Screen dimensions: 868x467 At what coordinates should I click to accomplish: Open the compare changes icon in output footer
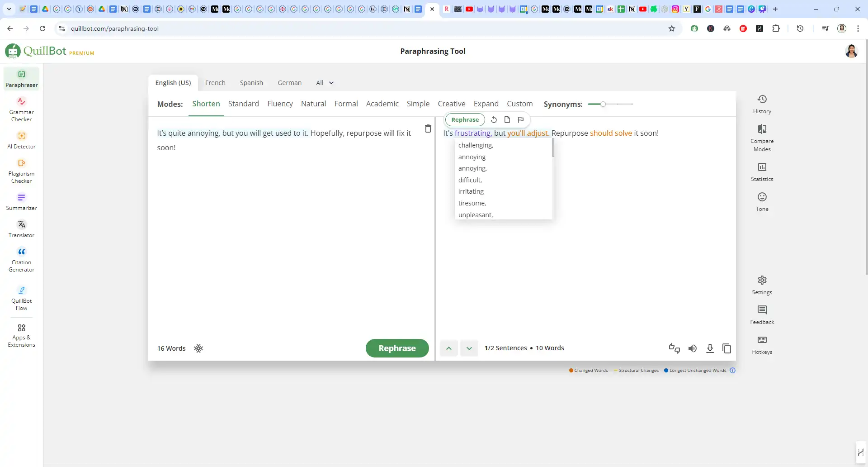click(674, 348)
